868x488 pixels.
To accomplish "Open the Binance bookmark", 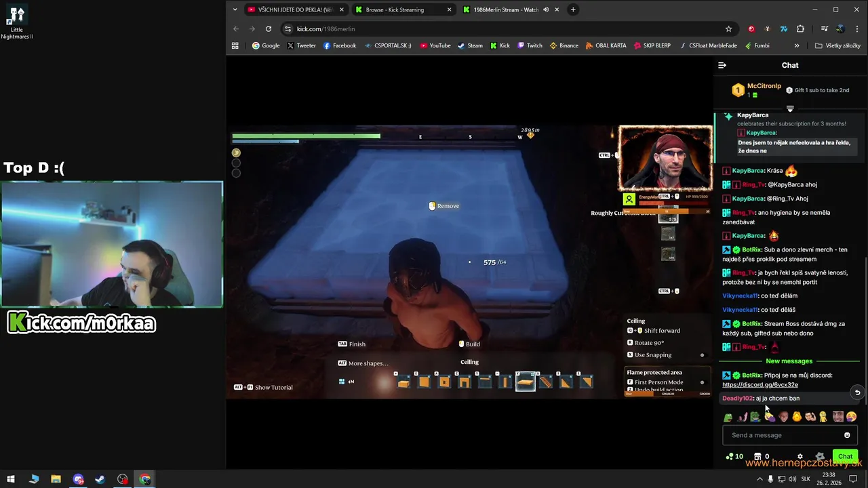I will [564, 45].
